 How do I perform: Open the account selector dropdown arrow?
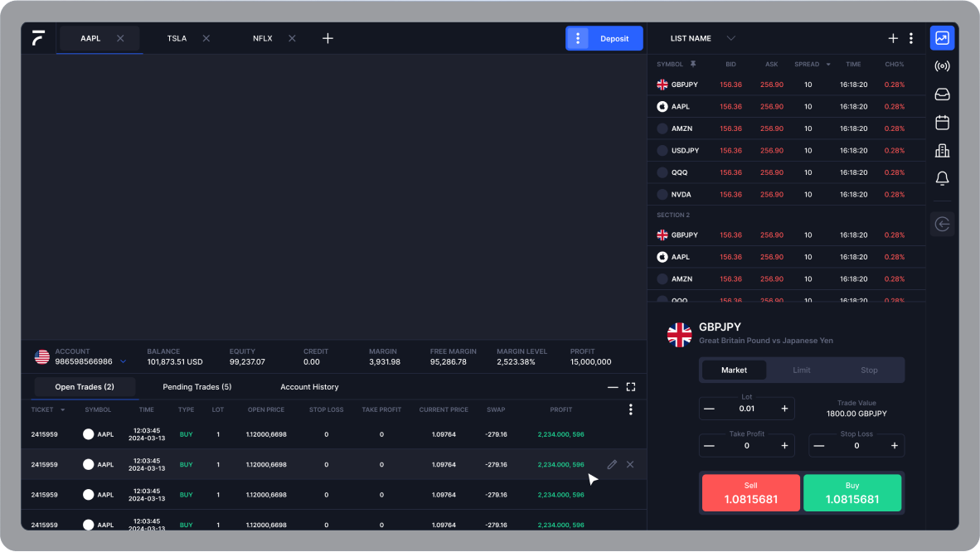pyautogui.click(x=124, y=361)
